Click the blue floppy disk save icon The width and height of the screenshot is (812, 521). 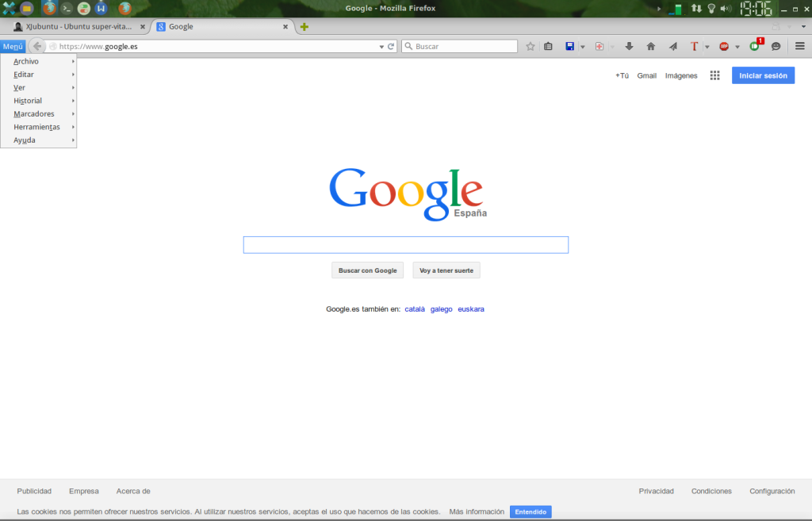click(x=569, y=47)
